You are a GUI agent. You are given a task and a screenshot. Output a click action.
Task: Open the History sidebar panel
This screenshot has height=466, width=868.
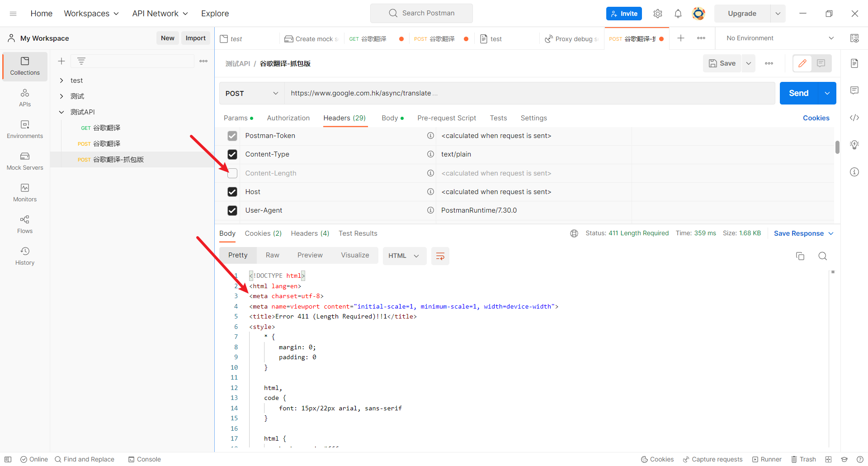click(x=25, y=256)
